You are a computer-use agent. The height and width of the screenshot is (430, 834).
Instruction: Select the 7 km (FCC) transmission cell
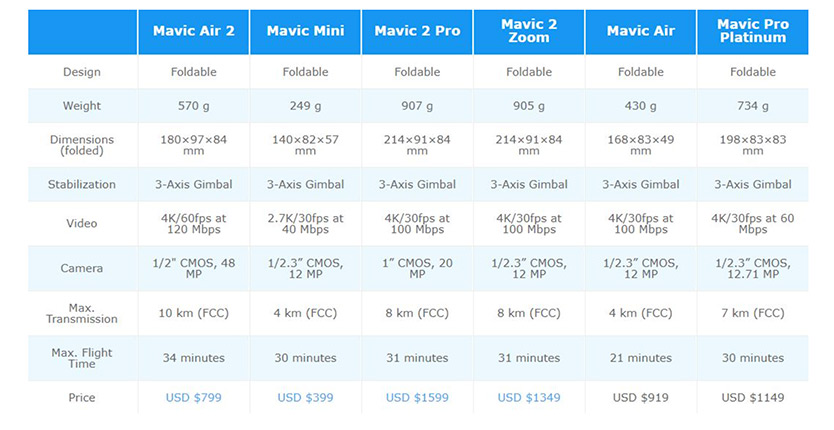[x=753, y=313]
